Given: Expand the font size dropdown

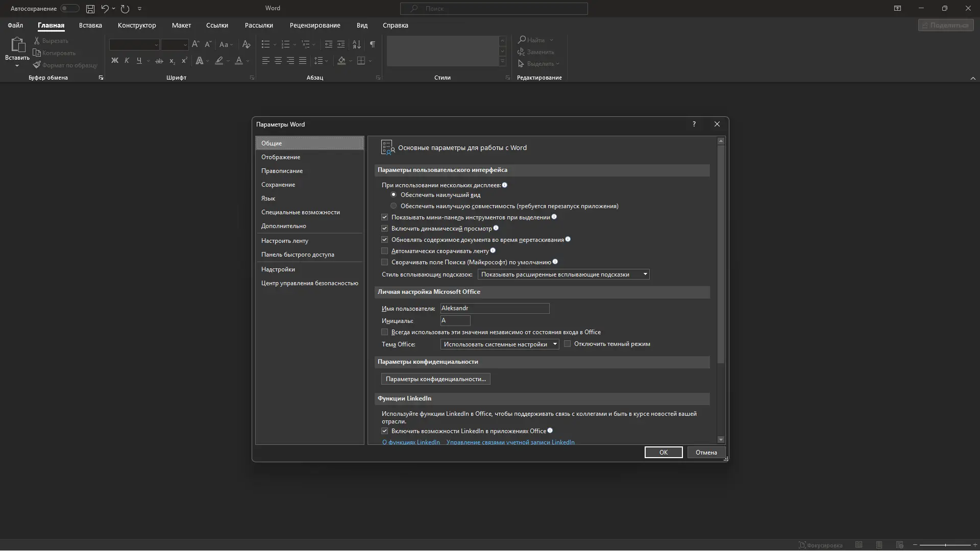Looking at the screenshot, I should coord(184,45).
